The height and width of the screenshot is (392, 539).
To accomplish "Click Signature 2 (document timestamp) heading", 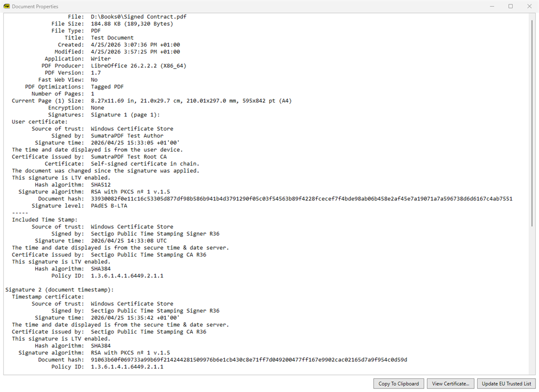I will click(60, 290).
